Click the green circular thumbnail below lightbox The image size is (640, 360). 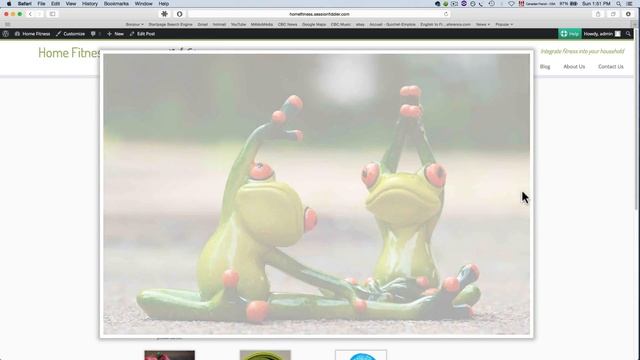(x=265, y=355)
